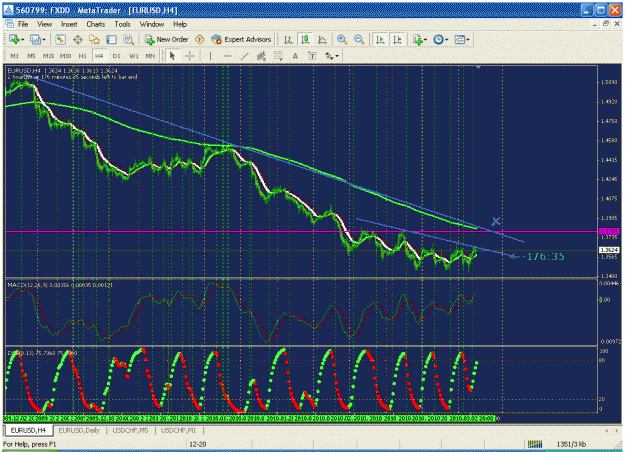Switch to the EURUSD,Daily chart tab

tap(79, 430)
